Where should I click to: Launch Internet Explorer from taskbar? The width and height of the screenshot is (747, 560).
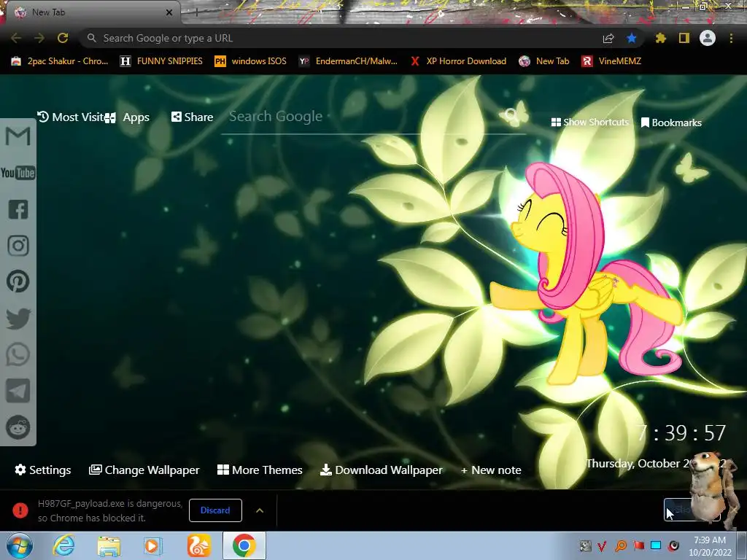[64, 545]
